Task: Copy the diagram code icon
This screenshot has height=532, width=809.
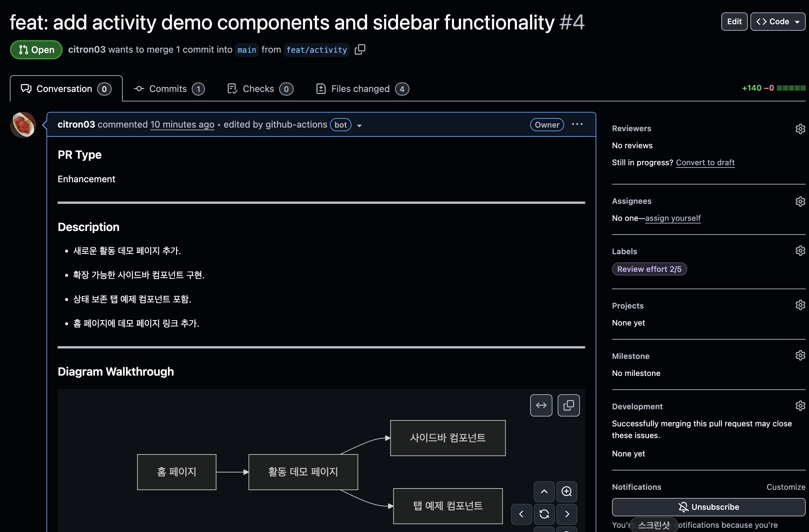Action: coord(568,405)
